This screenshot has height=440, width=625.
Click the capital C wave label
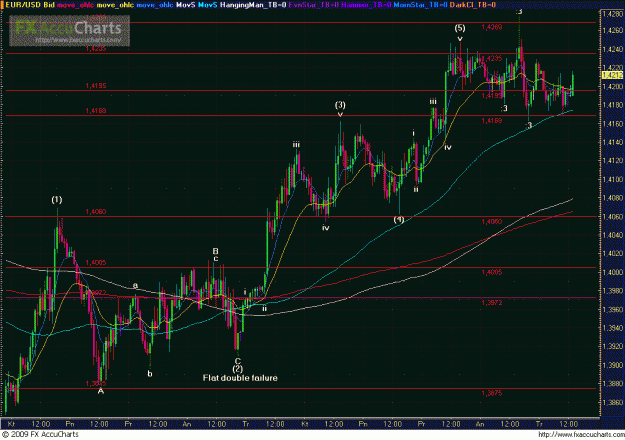(x=238, y=361)
